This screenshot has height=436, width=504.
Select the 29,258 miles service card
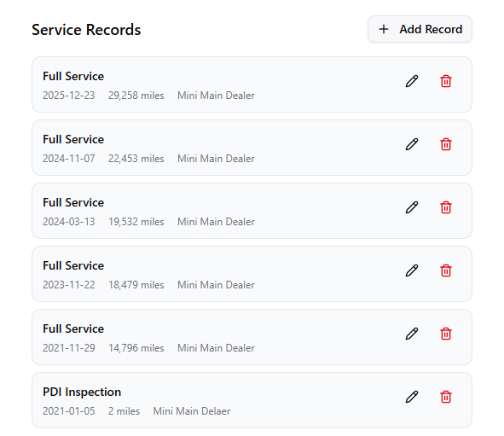click(x=252, y=84)
